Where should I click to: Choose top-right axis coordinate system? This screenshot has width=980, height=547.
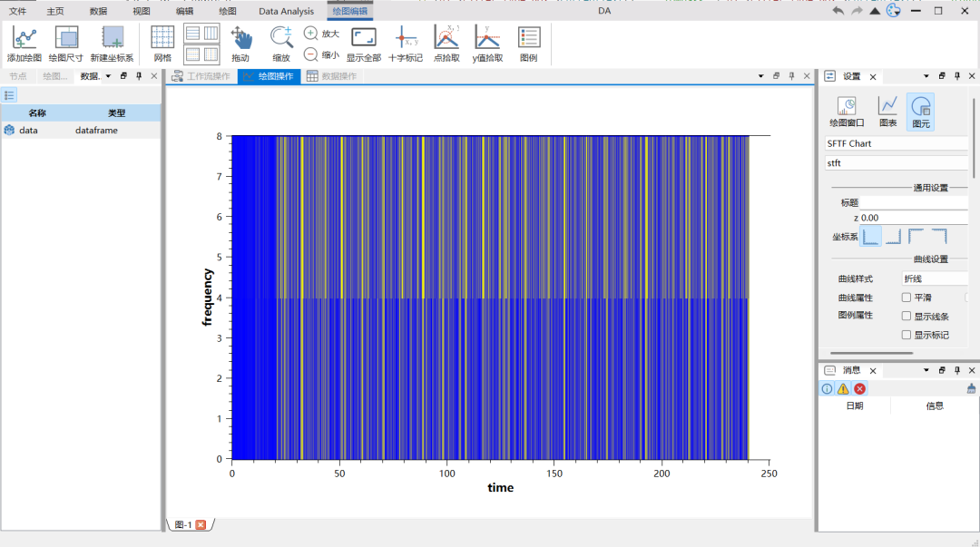pyautogui.click(x=939, y=236)
